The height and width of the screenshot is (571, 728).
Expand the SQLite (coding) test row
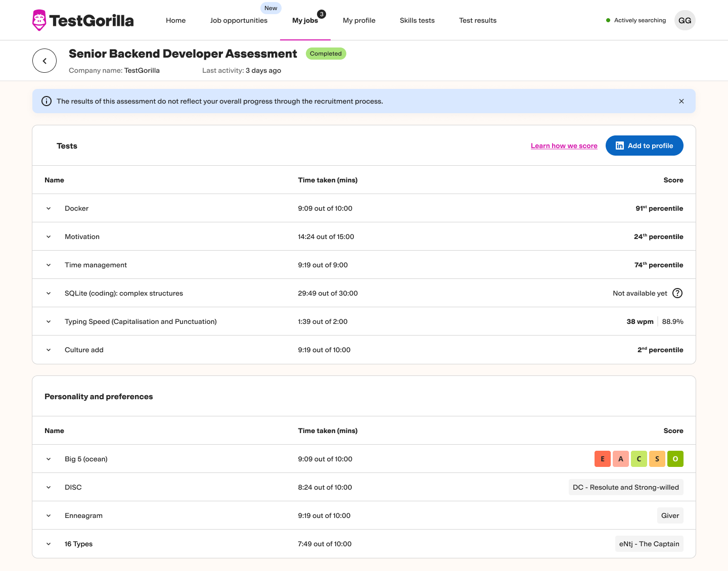click(x=49, y=293)
